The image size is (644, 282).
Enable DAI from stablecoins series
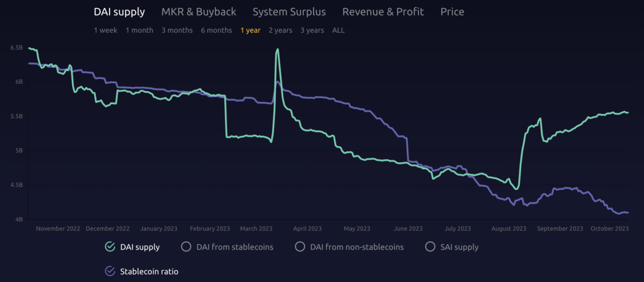pyautogui.click(x=186, y=247)
